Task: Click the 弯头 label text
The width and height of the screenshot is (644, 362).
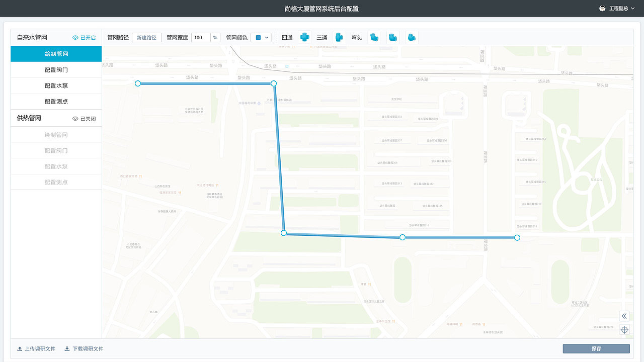Action: [357, 38]
